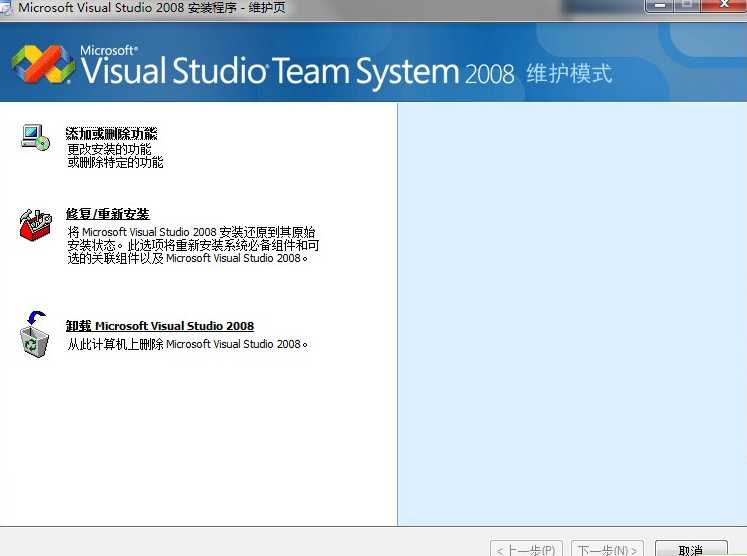Click the Visual Studio Team System 2008 banner title

[297, 71]
